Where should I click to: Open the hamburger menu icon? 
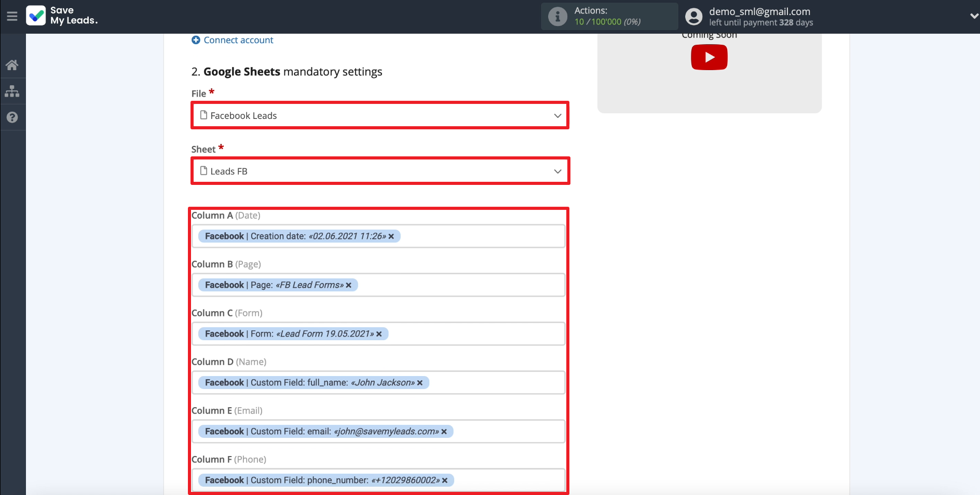coord(12,16)
